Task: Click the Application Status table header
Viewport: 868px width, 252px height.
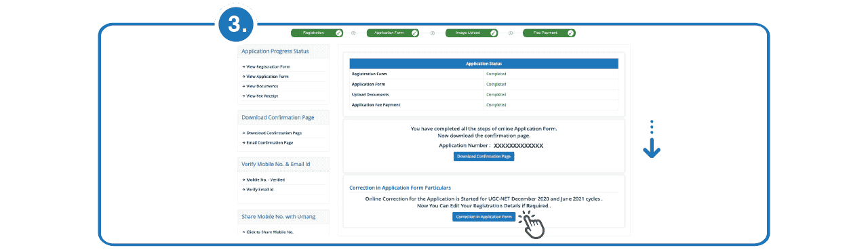Action: [x=484, y=64]
